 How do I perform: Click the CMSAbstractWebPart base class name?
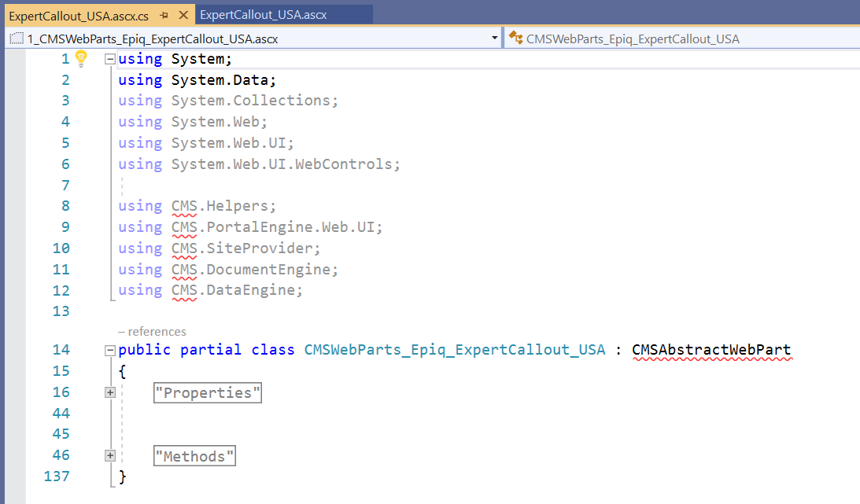(711, 350)
